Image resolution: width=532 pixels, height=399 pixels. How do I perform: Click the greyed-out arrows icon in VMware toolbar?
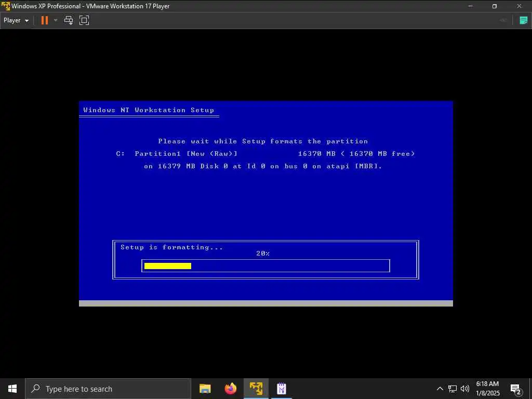coord(503,20)
